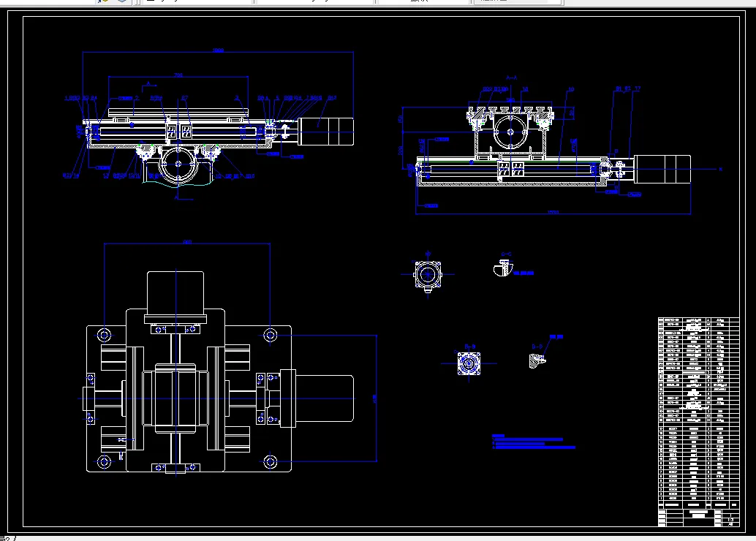
Task: Select the circular bore in the A-A view
Action: click(511, 132)
